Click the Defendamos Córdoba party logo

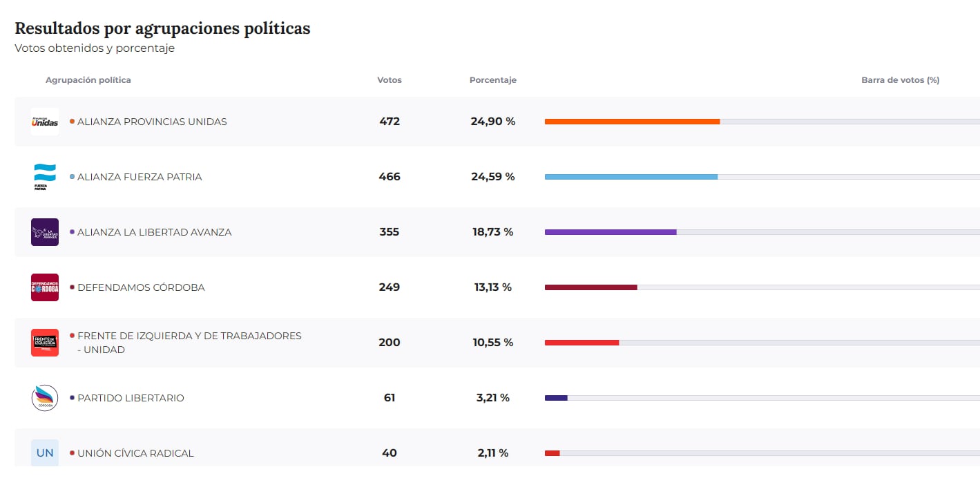[x=45, y=287]
